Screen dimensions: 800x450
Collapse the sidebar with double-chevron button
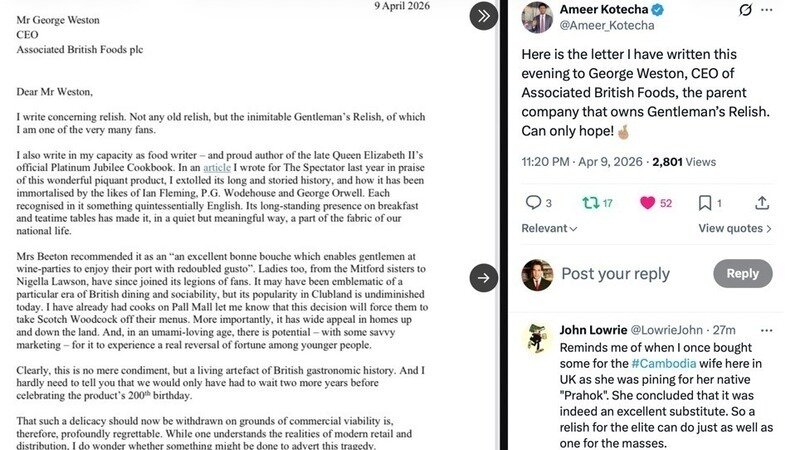coord(483,16)
